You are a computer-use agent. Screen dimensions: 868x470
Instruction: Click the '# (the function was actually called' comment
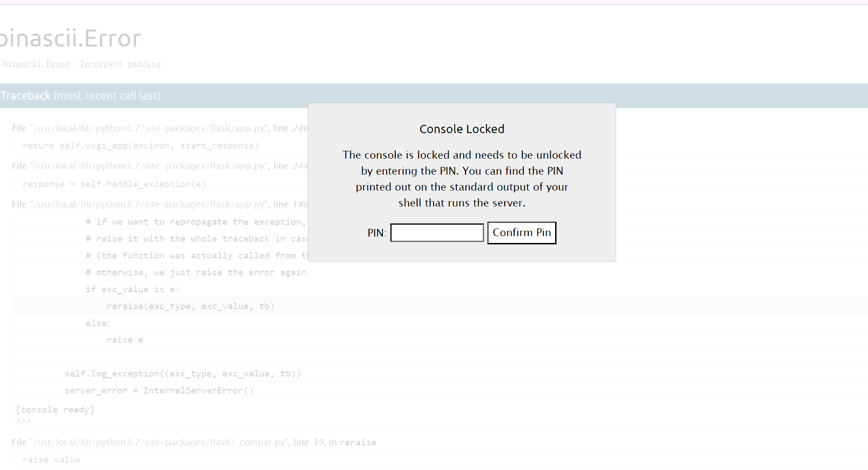[x=196, y=256]
